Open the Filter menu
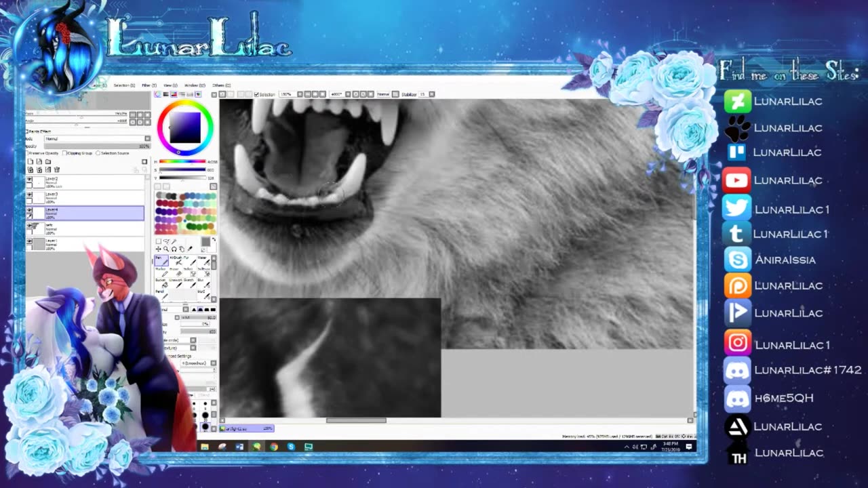This screenshot has height=488, width=868. point(149,85)
